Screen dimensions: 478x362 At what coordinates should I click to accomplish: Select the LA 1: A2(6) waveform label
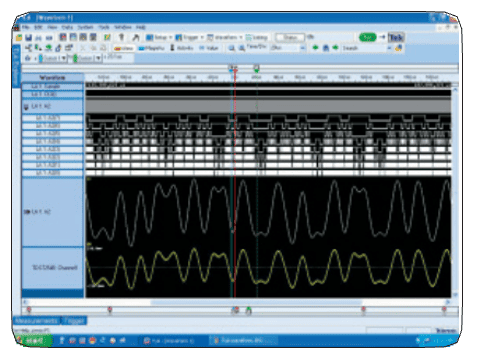click(53, 126)
